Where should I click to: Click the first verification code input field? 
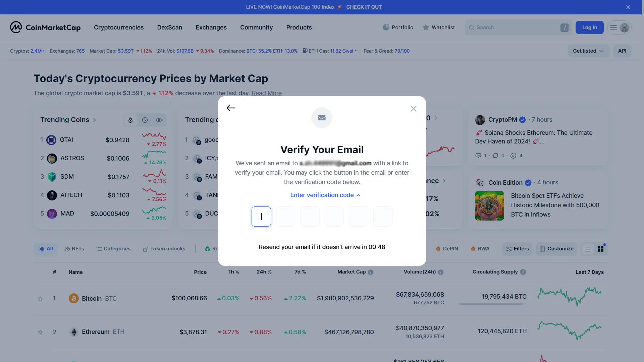(261, 216)
